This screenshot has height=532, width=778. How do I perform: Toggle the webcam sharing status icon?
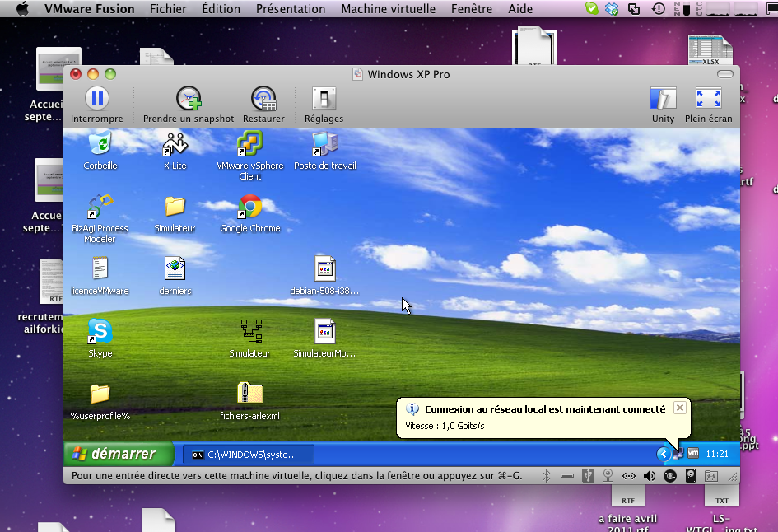point(608,475)
